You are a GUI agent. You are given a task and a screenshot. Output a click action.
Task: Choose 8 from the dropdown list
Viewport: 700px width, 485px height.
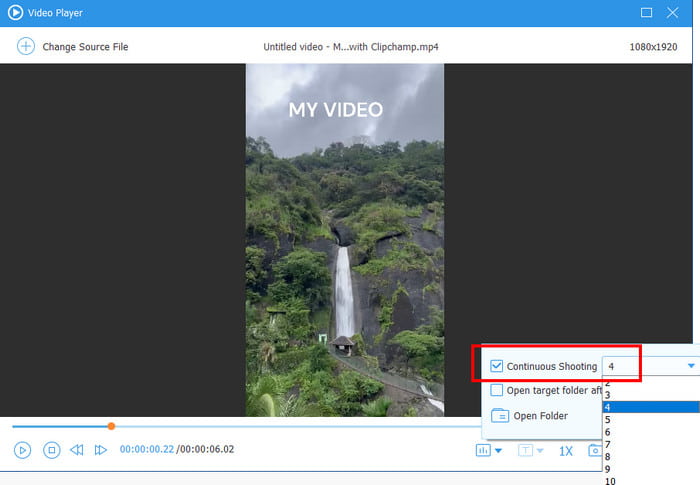tap(608, 457)
